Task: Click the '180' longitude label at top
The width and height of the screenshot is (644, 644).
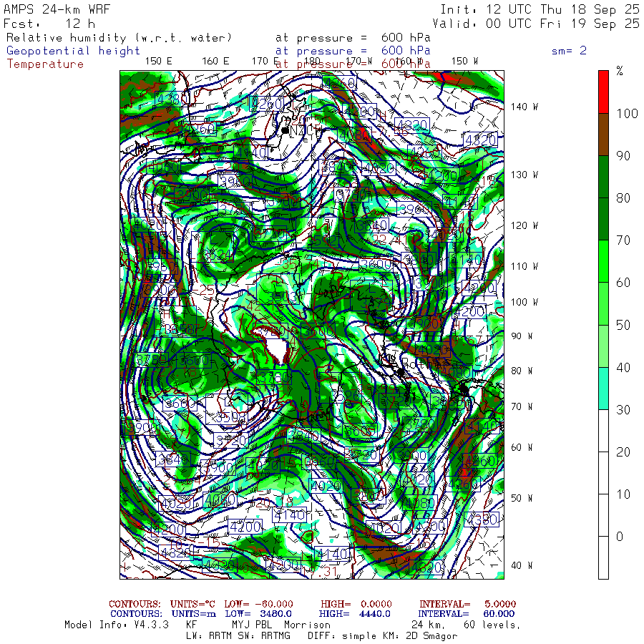Action: (x=313, y=62)
